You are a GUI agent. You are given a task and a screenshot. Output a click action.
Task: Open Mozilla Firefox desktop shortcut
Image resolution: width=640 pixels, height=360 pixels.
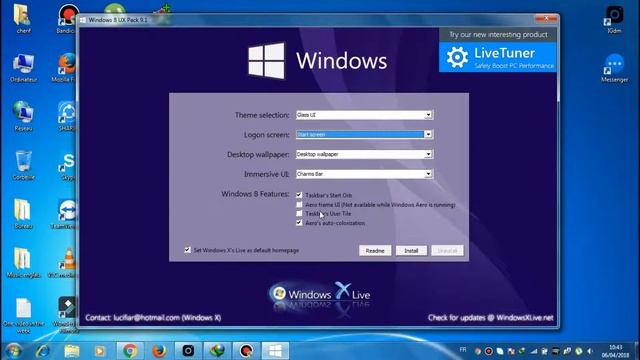coord(65,67)
